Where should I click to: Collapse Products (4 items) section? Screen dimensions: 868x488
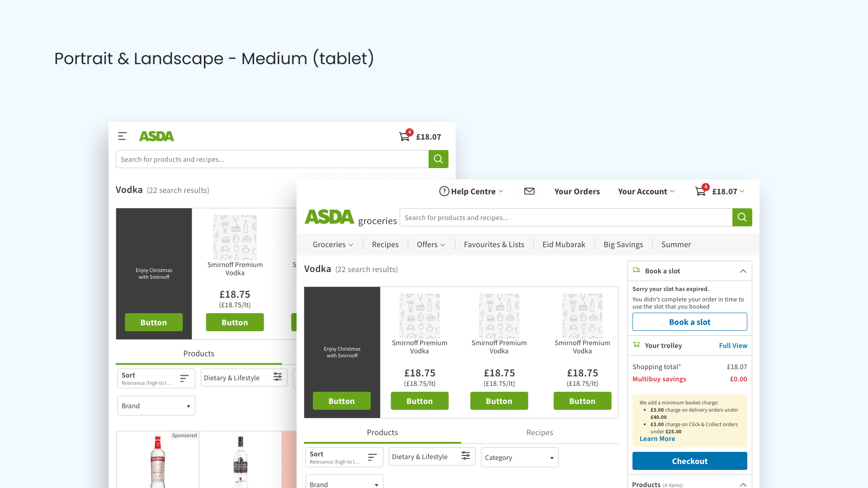[743, 485]
